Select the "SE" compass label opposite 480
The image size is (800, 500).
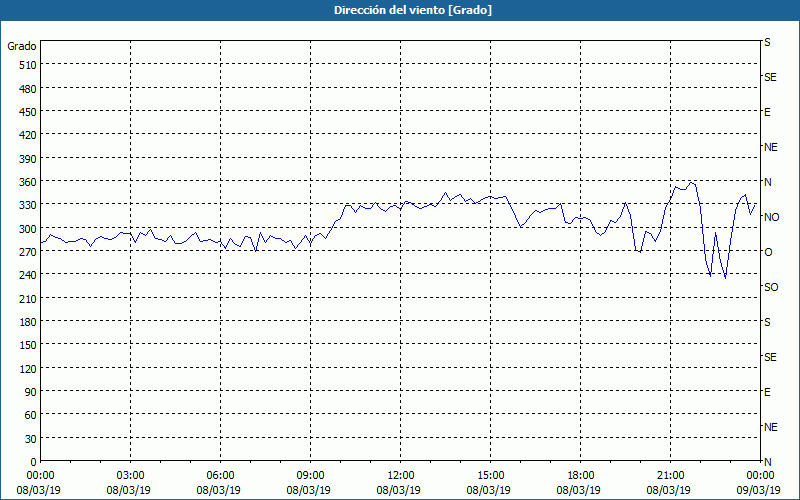point(770,78)
